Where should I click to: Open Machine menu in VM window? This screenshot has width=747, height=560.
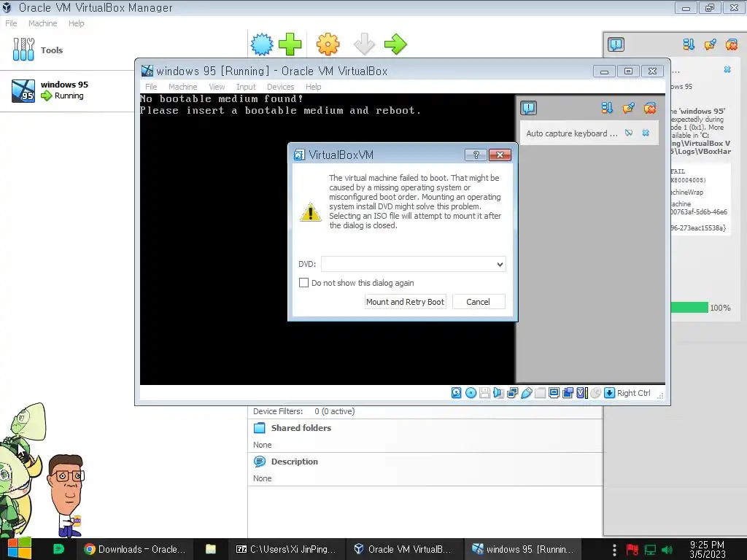[x=182, y=87]
